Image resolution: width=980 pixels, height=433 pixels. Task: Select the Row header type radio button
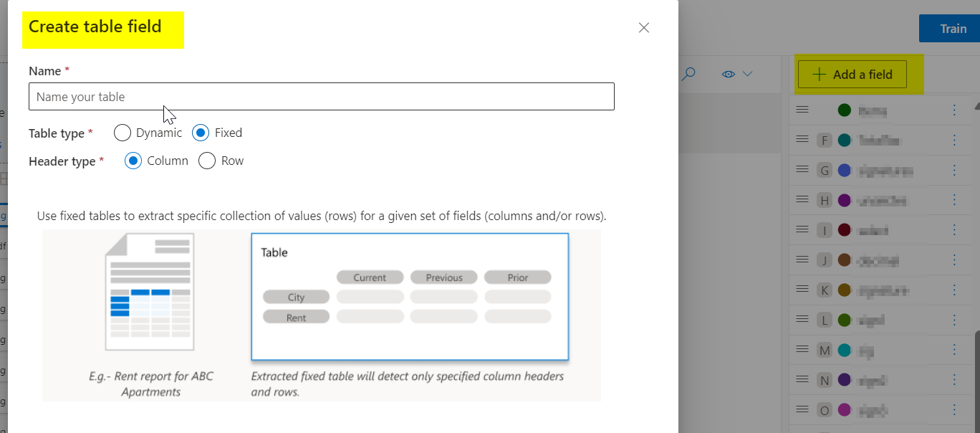tap(207, 161)
